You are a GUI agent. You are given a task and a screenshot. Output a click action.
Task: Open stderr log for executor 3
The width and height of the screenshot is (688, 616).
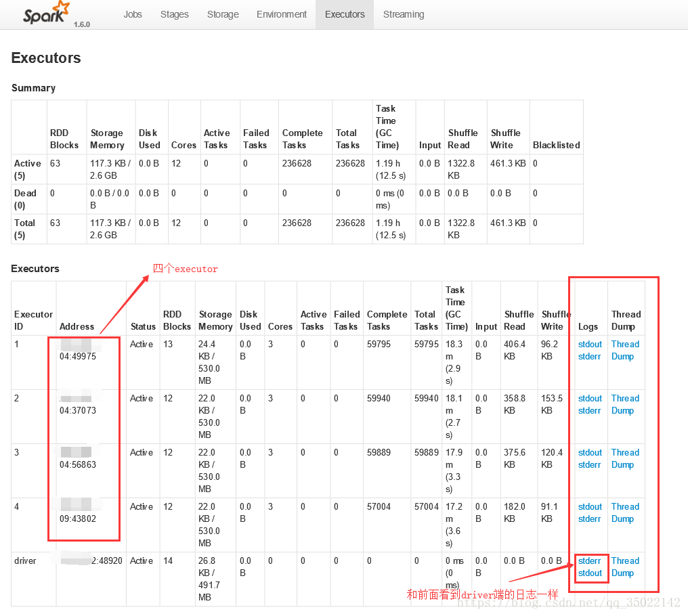click(x=589, y=464)
